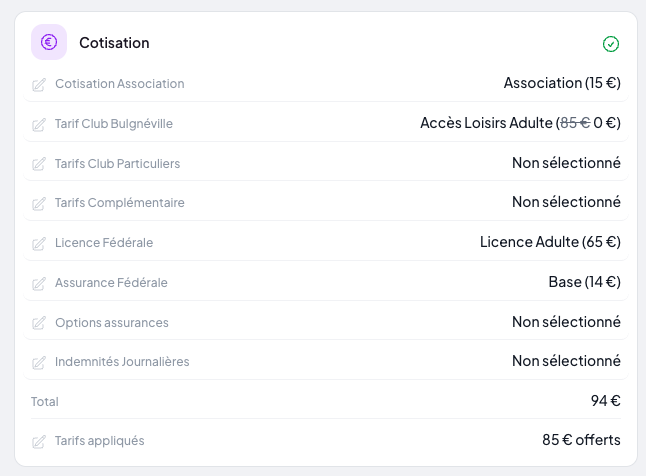The height and width of the screenshot is (476, 646).
Task: Click the Total label
Action: pyautogui.click(x=44, y=402)
